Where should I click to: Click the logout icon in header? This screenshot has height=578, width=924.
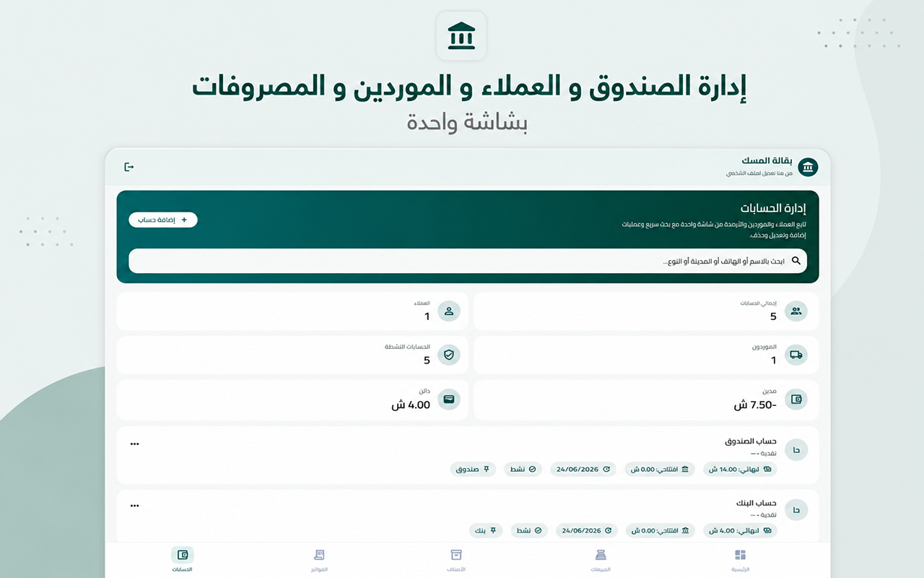(x=129, y=167)
